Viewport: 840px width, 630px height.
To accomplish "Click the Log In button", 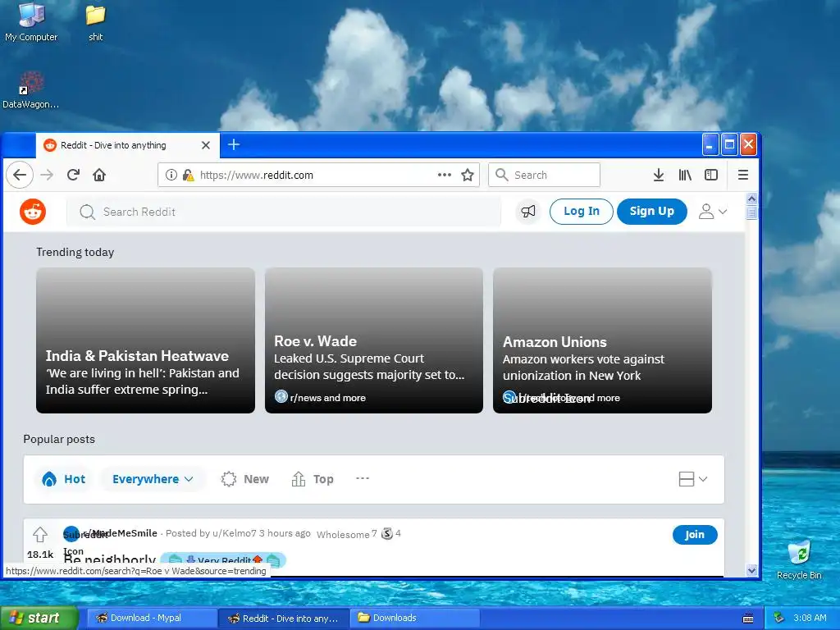I will [x=582, y=212].
